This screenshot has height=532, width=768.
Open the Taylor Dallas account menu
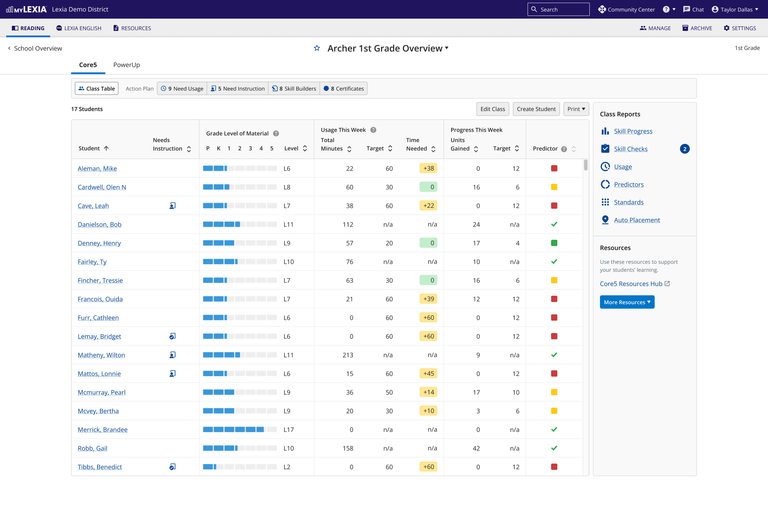735,9
